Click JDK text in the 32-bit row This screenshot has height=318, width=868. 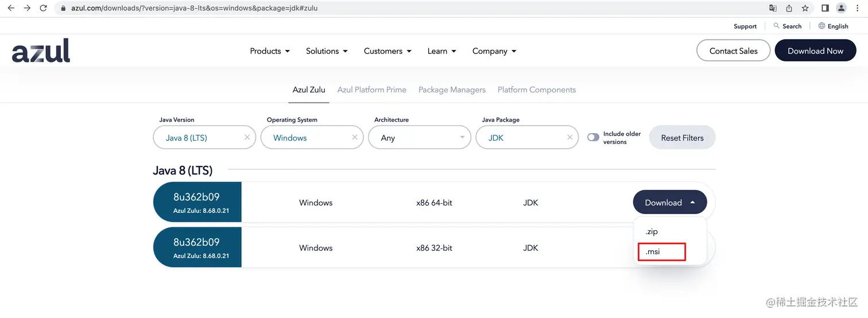click(530, 248)
